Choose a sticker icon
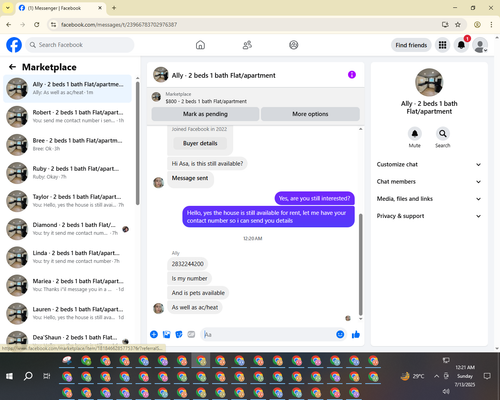 [x=179, y=334]
